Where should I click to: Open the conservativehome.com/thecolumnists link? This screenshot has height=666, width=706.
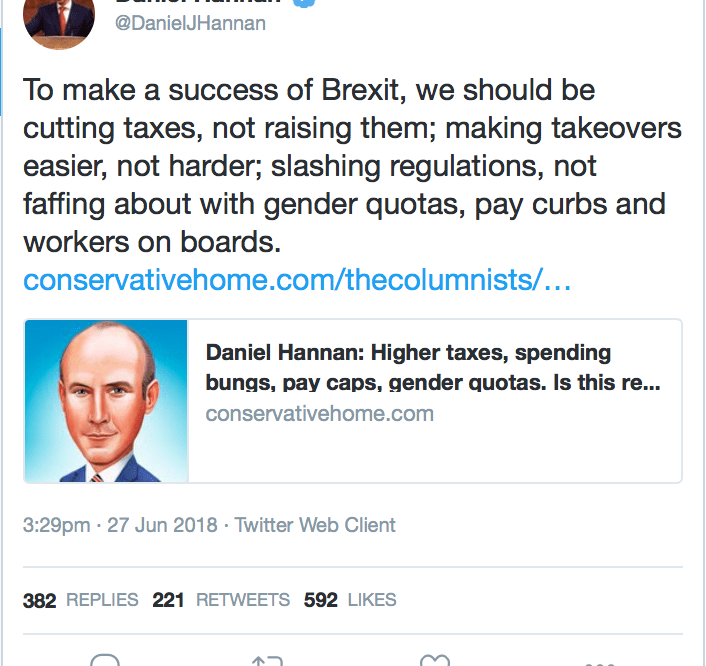297,279
